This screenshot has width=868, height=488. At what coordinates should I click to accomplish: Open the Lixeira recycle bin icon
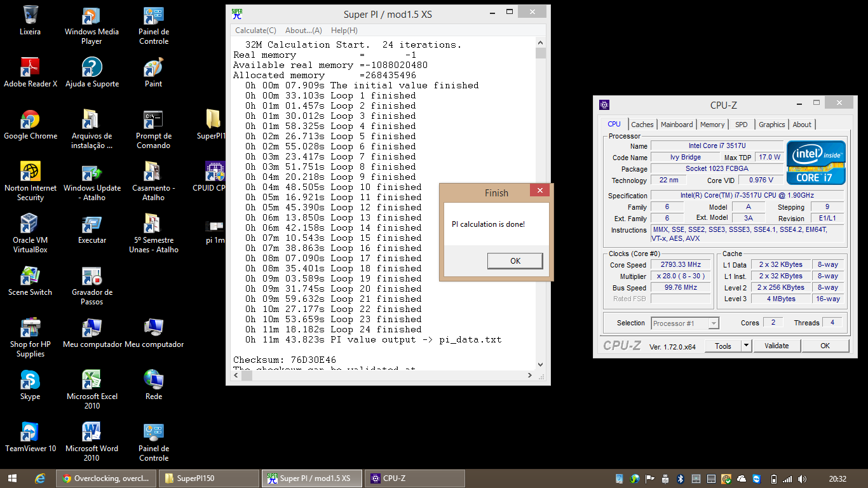[30, 20]
